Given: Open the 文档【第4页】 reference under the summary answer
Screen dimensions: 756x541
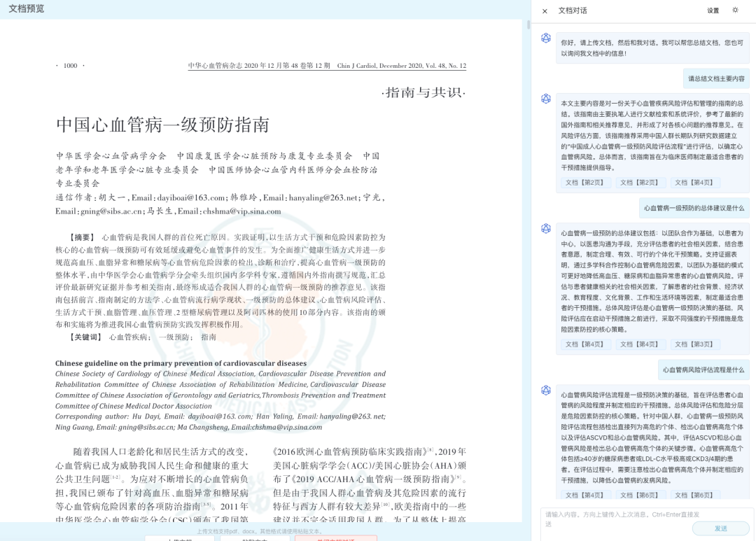Looking at the screenshot, I should 694,183.
